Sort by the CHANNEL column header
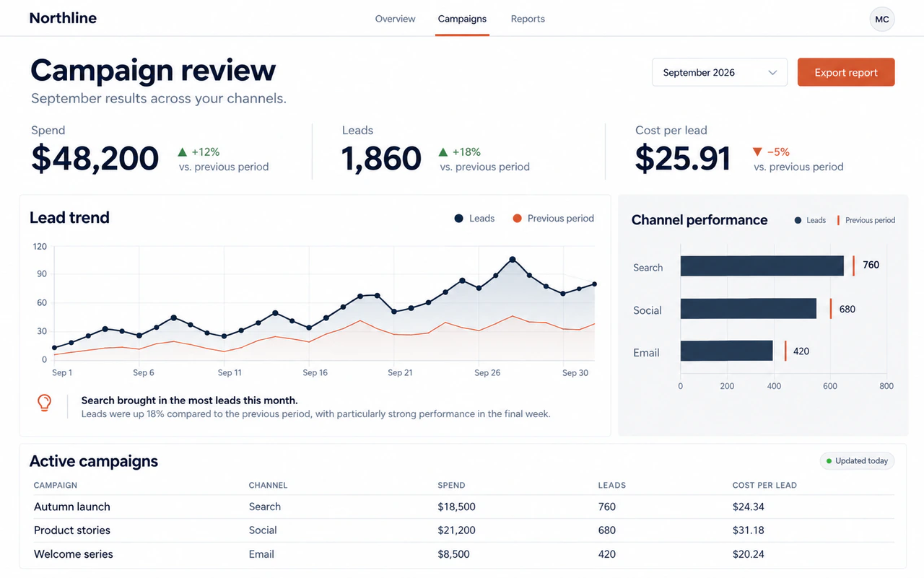 click(x=268, y=486)
